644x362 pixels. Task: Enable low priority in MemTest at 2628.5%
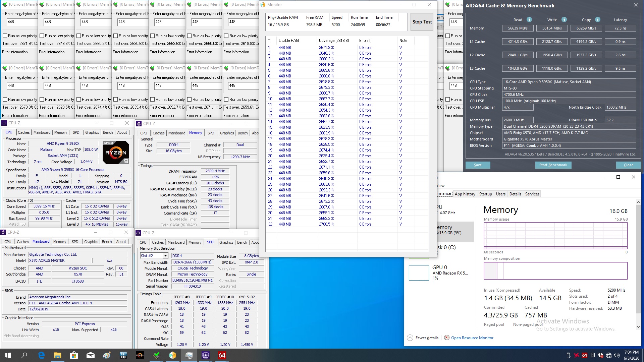point(42,100)
